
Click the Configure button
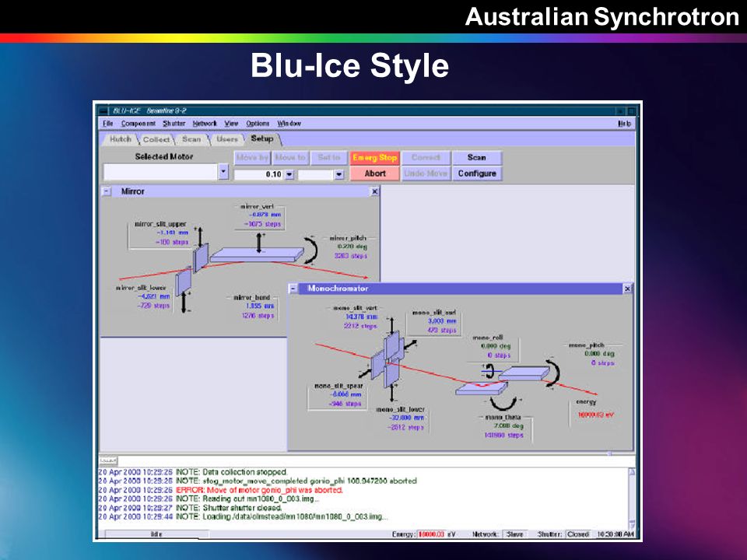476,173
